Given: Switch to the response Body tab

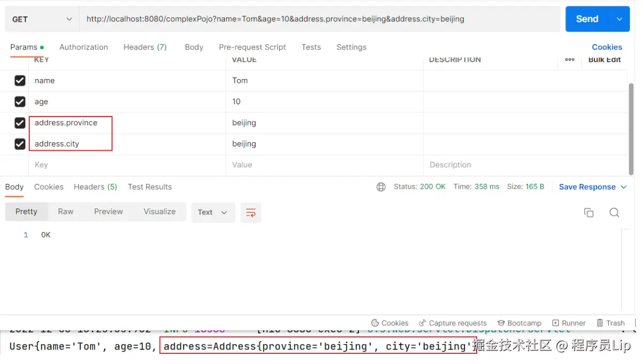Looking at the screenshot, I should [x=14, y=187].
